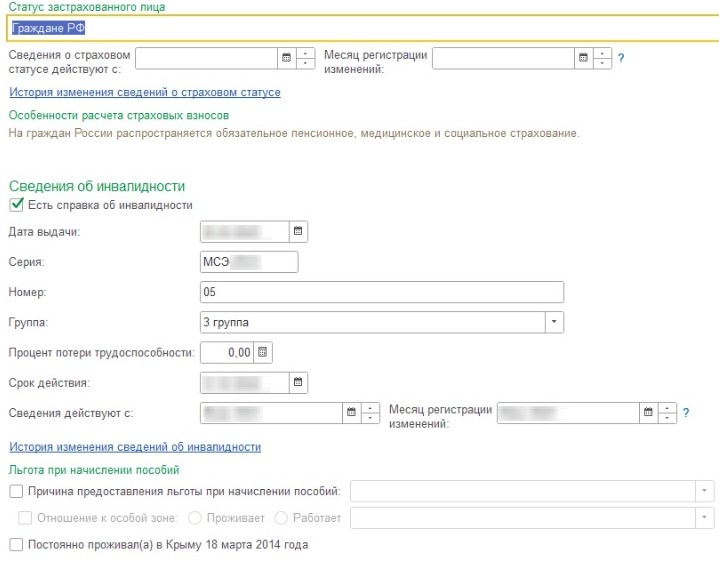This screenshot has width=719, height=578.
Task: Open calendar icon next to Дата выдачи
Action: click(x=298, y=231)
